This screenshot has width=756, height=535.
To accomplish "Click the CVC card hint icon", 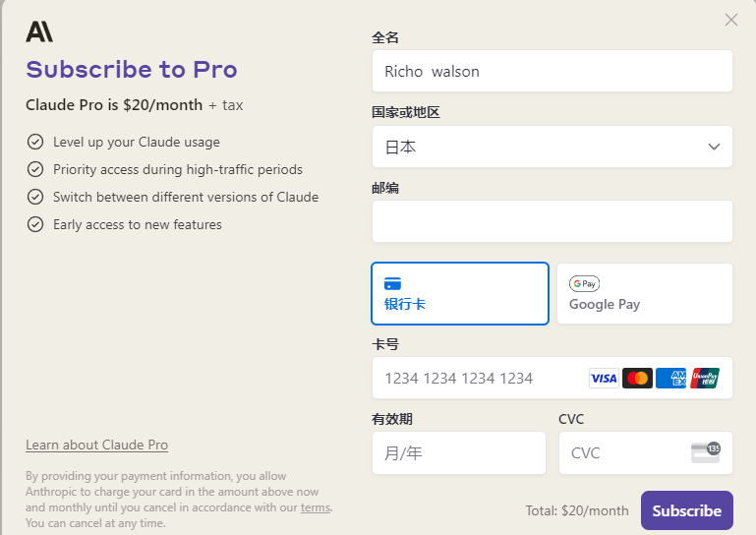I will point(705,452).
